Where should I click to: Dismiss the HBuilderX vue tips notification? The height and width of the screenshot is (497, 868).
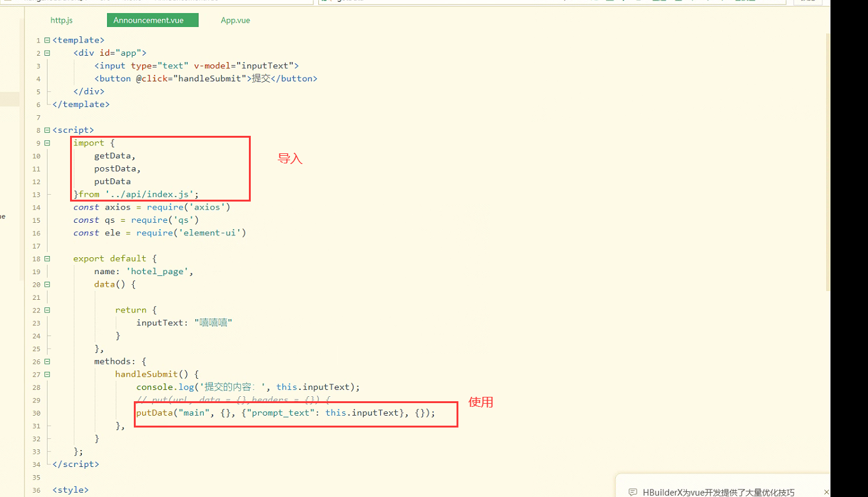pyautogui.click(x=826, y=492)
